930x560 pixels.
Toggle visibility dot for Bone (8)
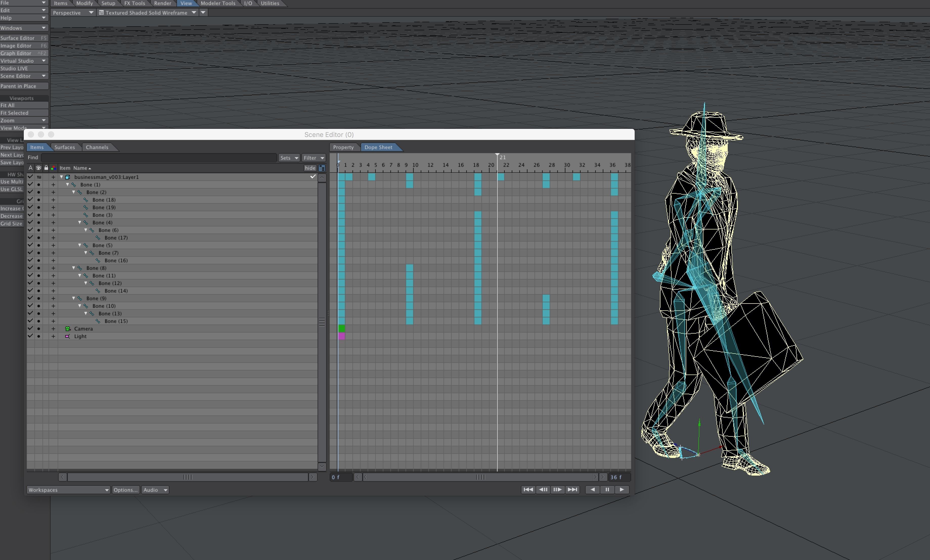point(38,268)
